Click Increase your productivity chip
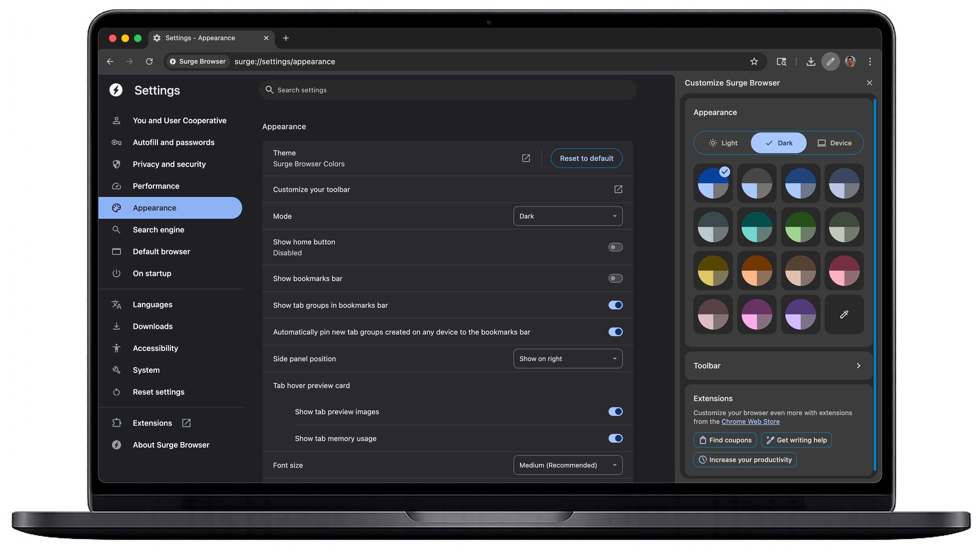This screenshot has height=547, width=980. click(x=745, y=460)
